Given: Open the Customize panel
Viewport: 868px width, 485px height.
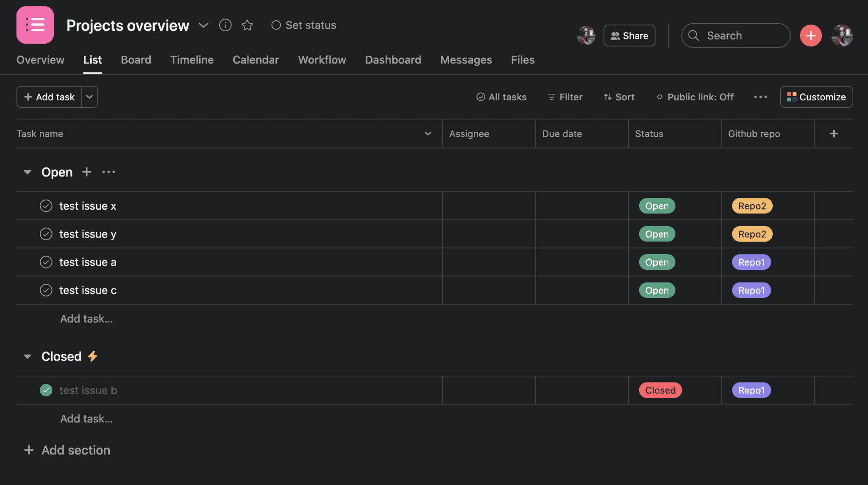Looking at the screenshot, I should click(816, 97).
